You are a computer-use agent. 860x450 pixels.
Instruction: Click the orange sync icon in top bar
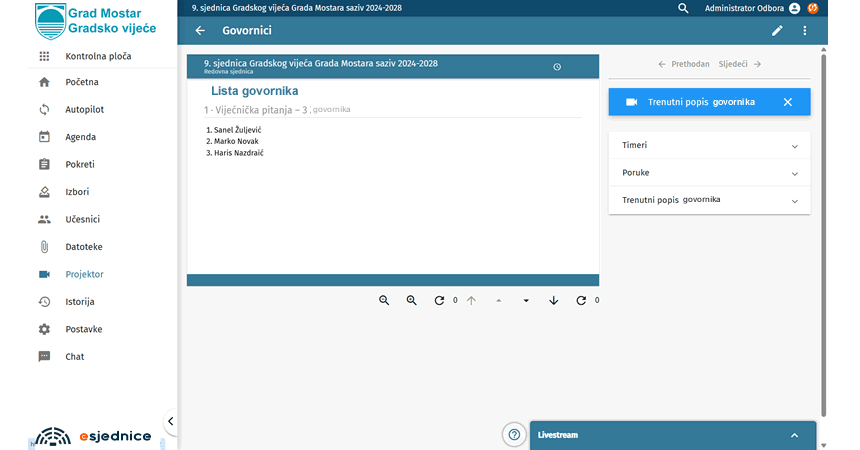pos(813,8)
